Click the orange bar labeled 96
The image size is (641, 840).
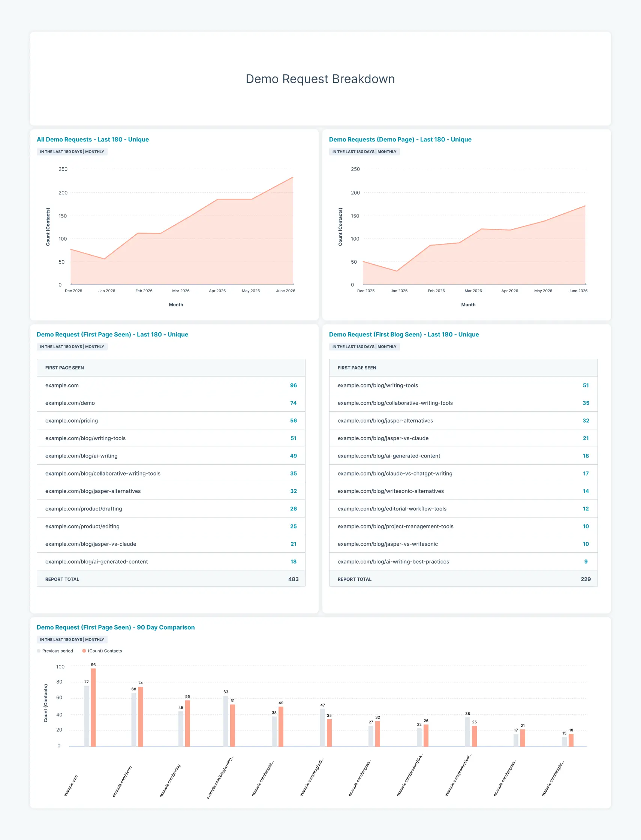(x=93, y=707)
